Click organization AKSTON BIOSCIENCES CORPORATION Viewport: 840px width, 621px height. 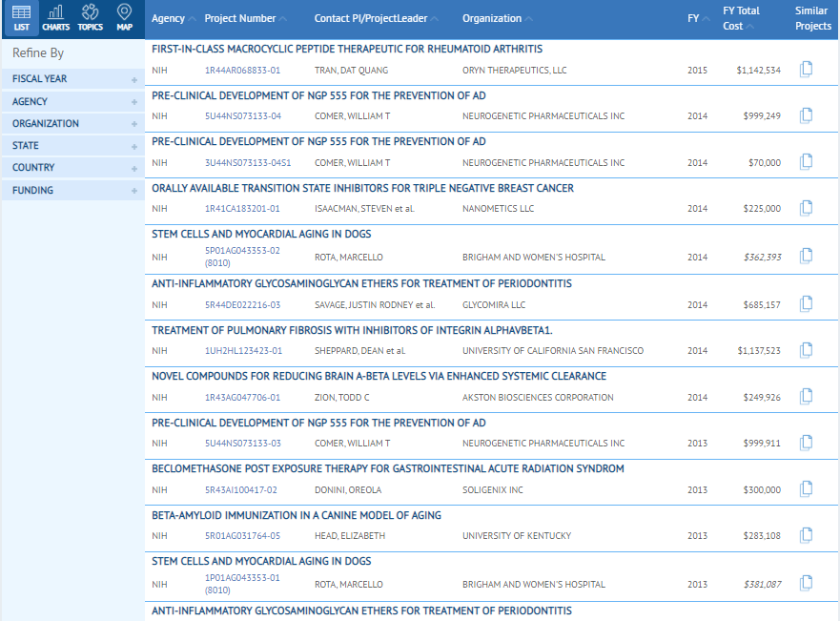pyautogui.click(x=538, y=397)
